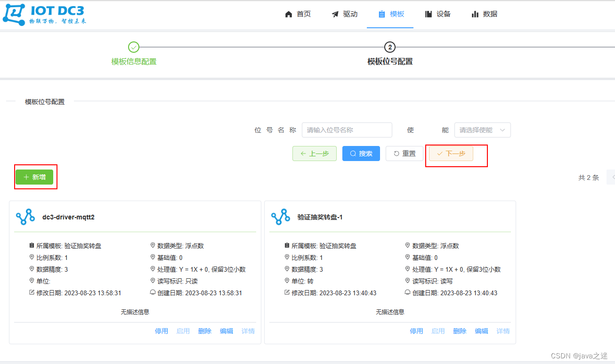Click 编辑 on the dc3-driver-mqtt2 card
The image size is (615, 364).
[227, 331]
